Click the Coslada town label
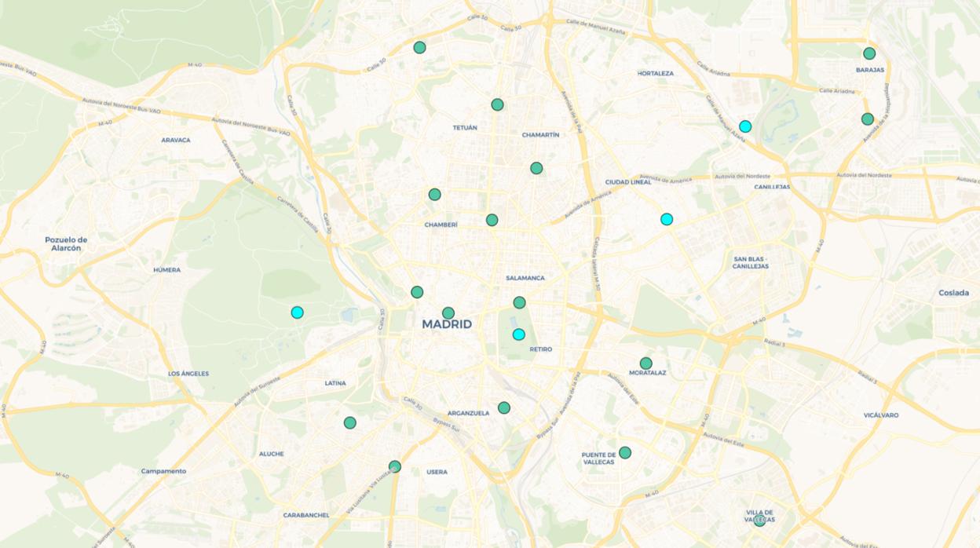Screen dimensions: 980x548 click(x=953, y=293)
